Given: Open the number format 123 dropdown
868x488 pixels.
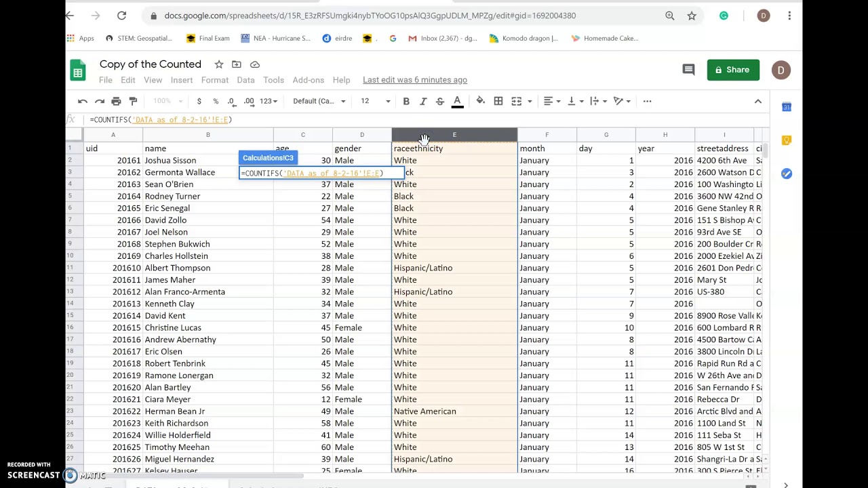Looking at the screenshot, I should [x=269, y=101].
